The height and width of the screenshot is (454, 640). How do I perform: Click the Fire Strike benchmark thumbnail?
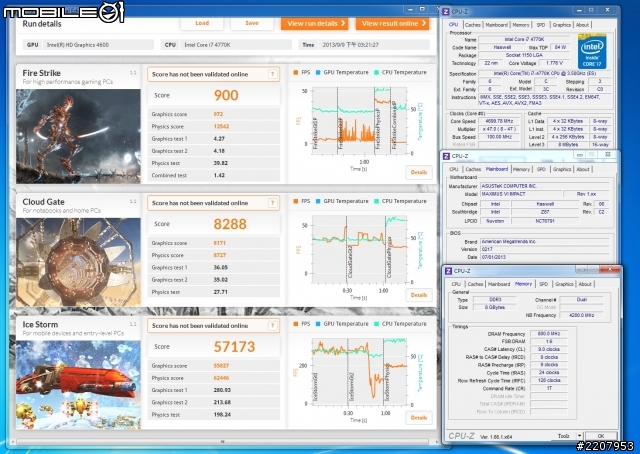click(x=78, y=136)
